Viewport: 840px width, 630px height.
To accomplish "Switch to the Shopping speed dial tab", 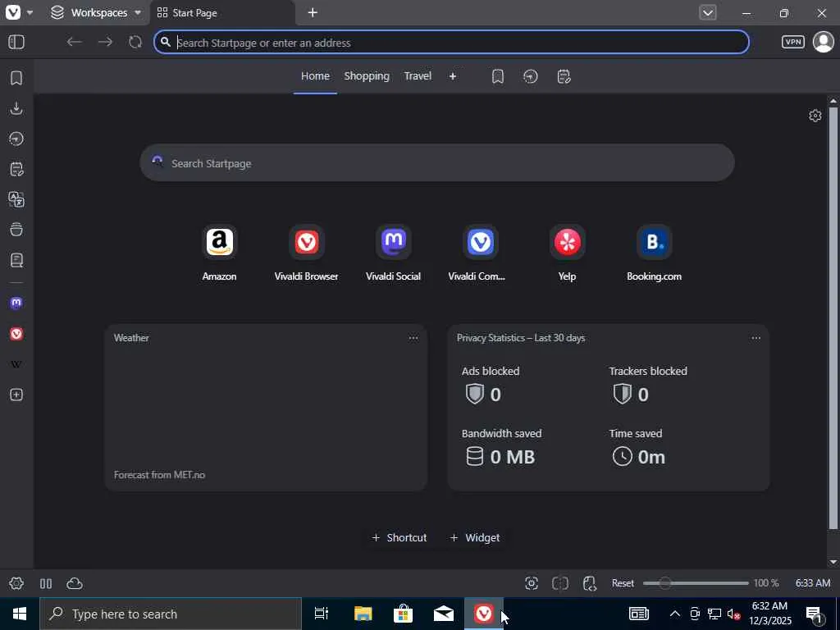I will [367, 76].
